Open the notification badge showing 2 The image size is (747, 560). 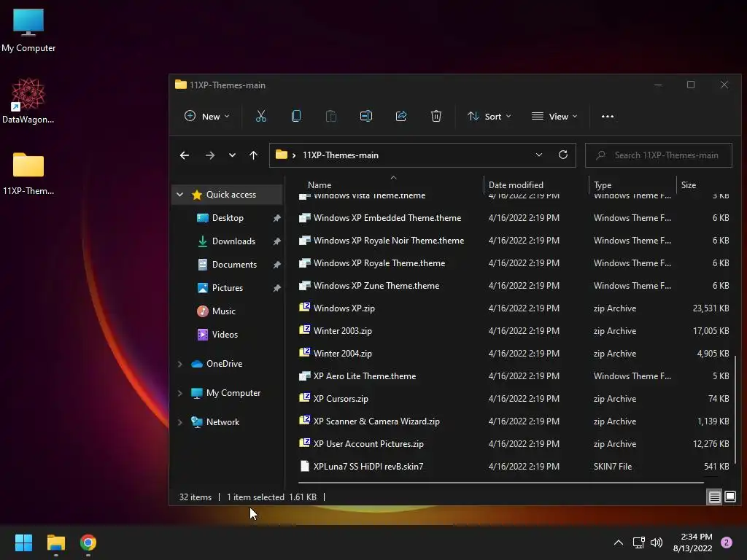point(727,542)
